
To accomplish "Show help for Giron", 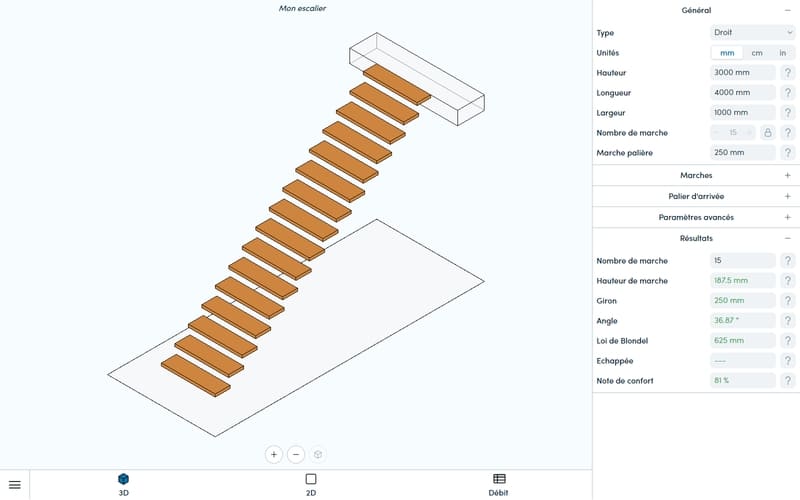I will pos(788,301).
